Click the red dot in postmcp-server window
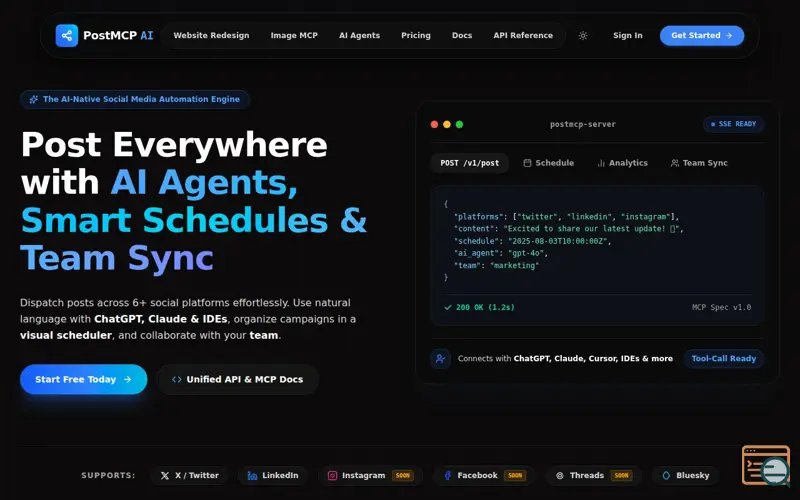Screen dimensions: 800x500 [434, 124]
